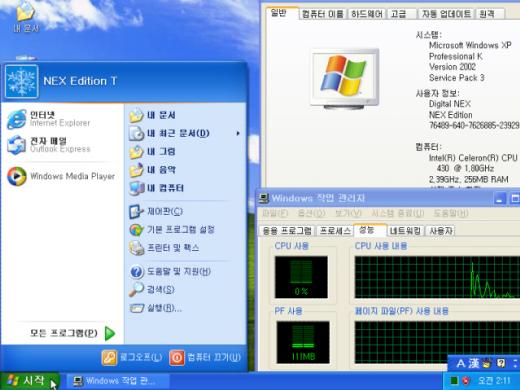Open 보기(V) menu in Task Manager

(x=348, y=213)
